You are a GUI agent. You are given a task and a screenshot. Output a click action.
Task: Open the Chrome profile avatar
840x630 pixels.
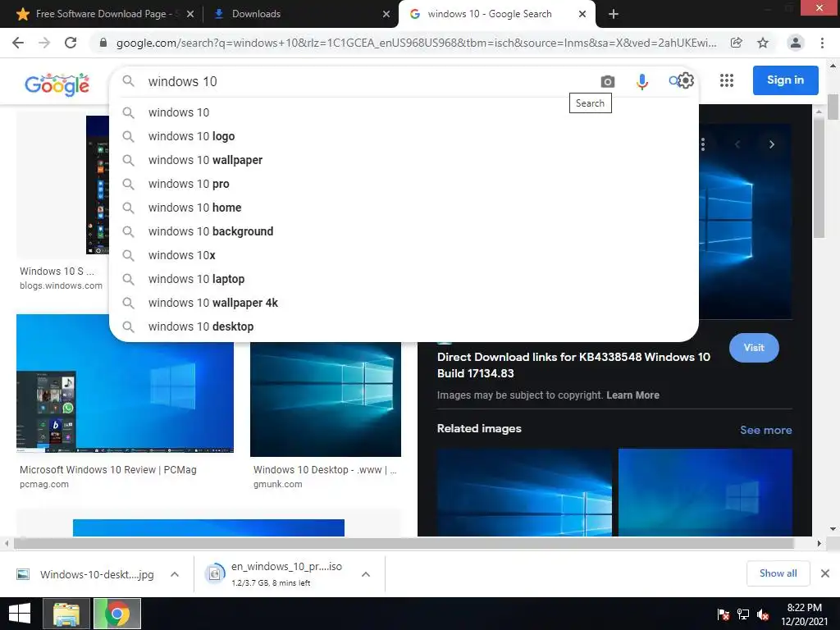[x=796, y=43]
